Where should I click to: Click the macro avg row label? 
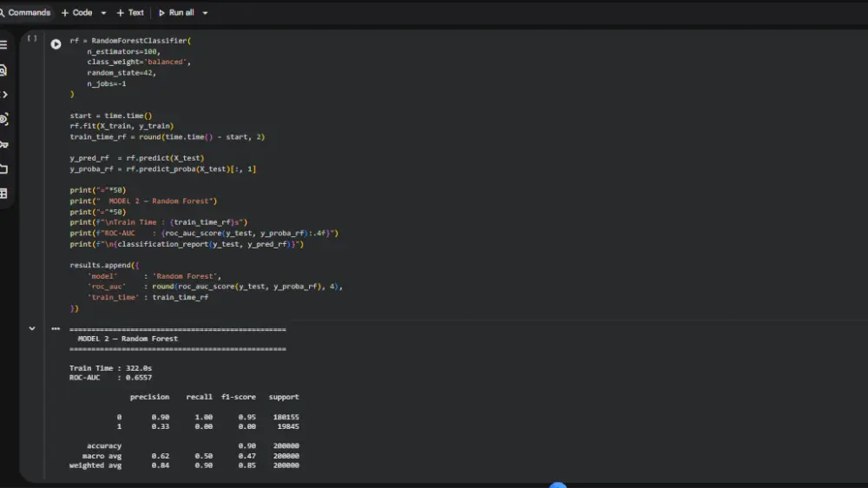102,456
